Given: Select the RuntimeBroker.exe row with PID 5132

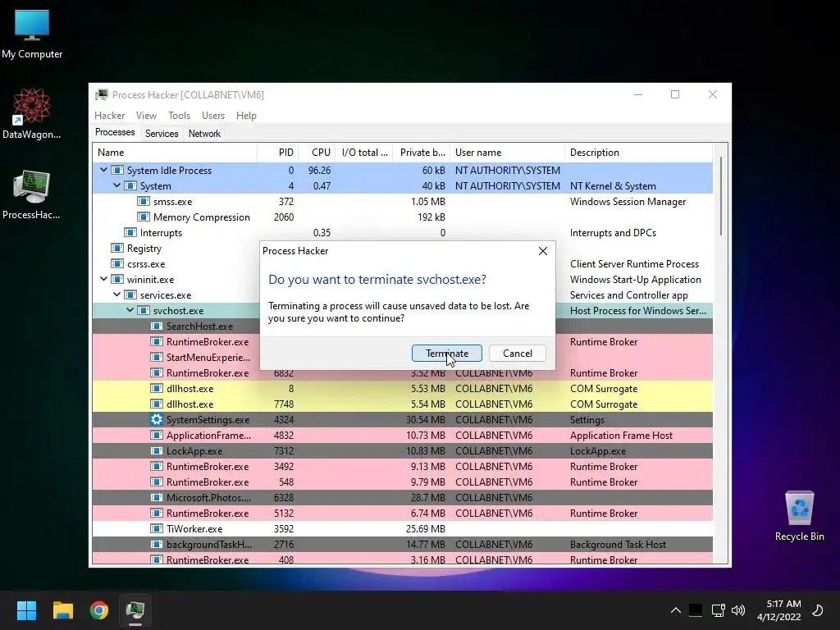Looking at the screenshot, I should (402, 514).
